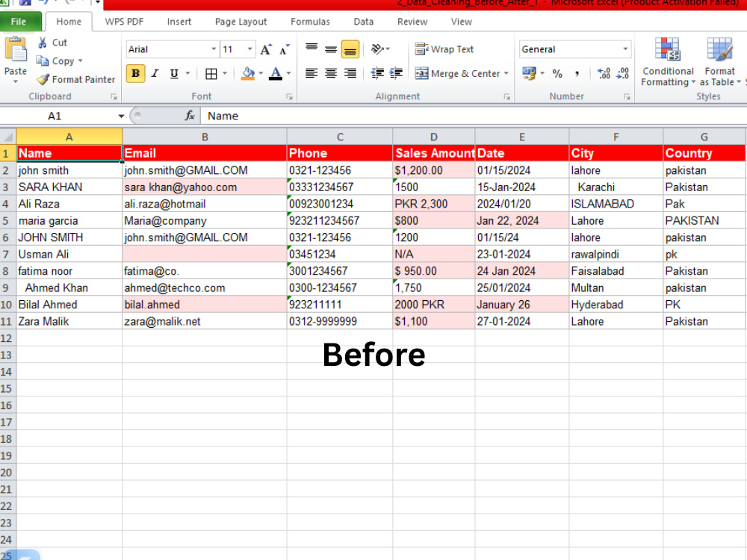This screenshot has width=747, height=560.
Task: Increase indent icon
Action: coord(396,73)
